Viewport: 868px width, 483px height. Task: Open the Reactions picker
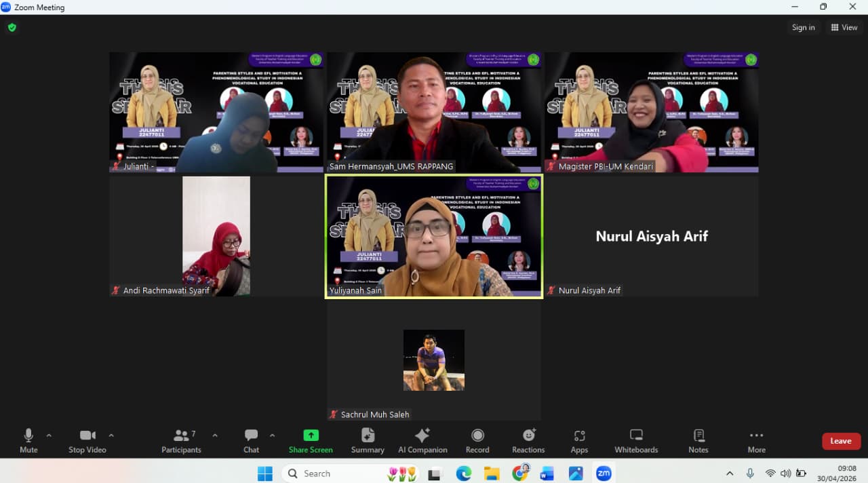528,440
